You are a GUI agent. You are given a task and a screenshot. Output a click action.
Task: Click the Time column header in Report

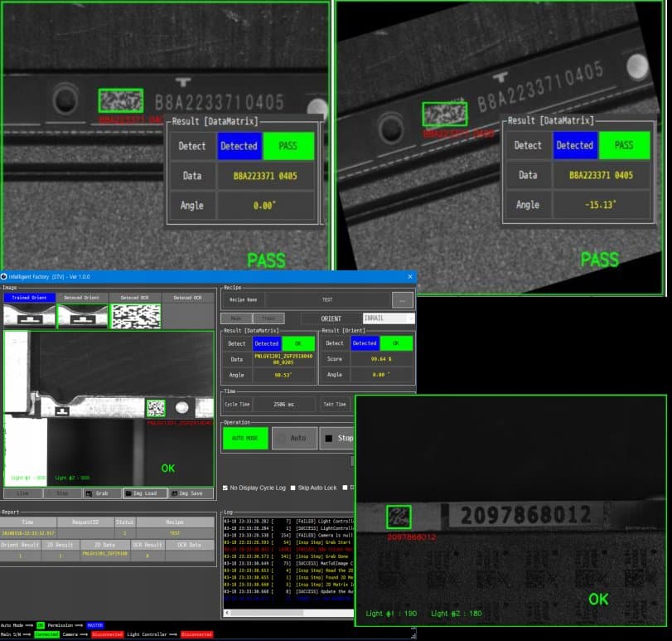[28, 522]
